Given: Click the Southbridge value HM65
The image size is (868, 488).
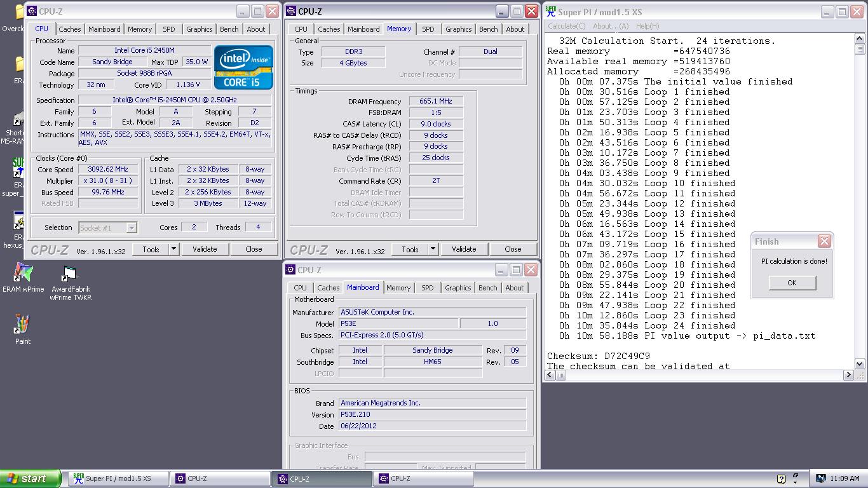Looking at the screenshot, I should (433, 362).
